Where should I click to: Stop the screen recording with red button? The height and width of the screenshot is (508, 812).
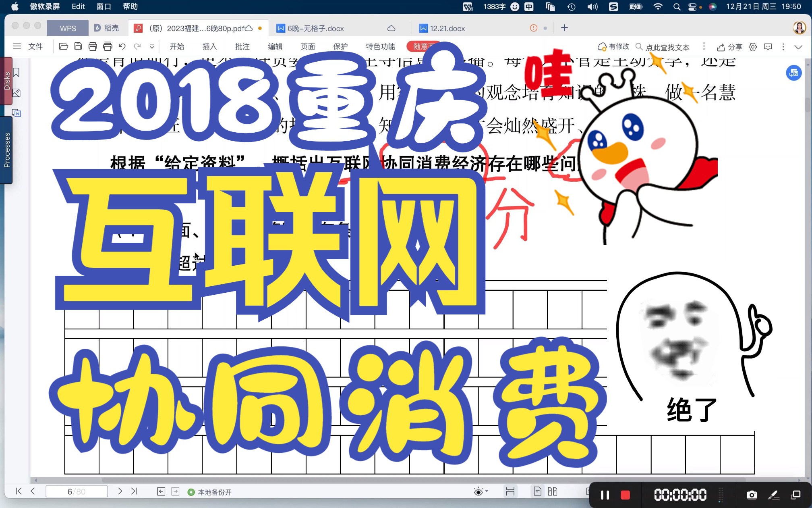pos(625,495)
